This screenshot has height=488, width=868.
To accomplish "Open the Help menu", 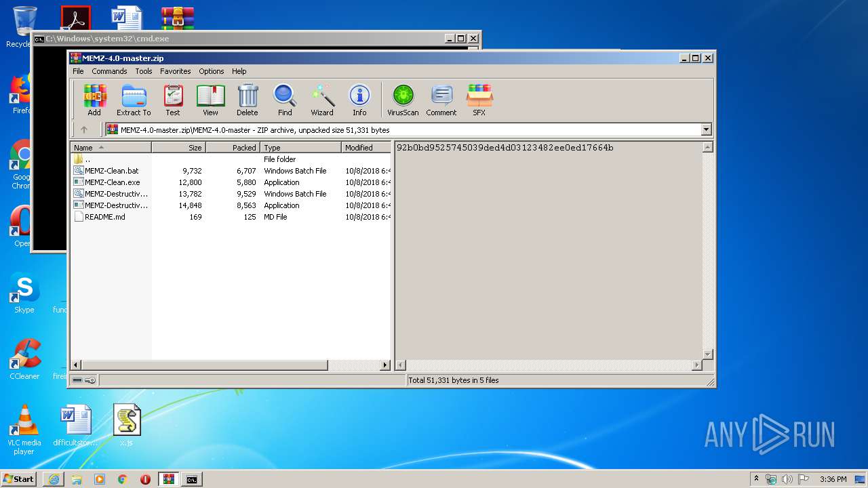I will pos(239,71).
